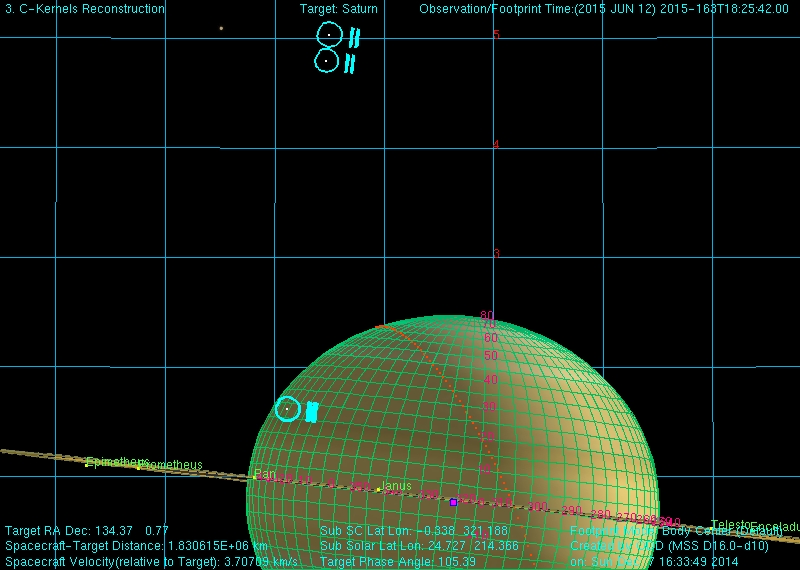
Task: Click the red grid label "5"
Action: [x=496, y=35]
